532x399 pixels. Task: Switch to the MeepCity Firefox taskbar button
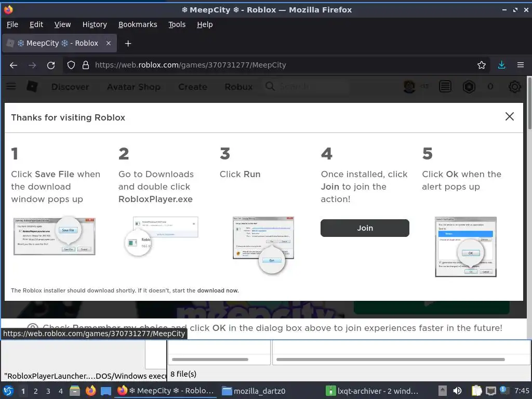166,391
